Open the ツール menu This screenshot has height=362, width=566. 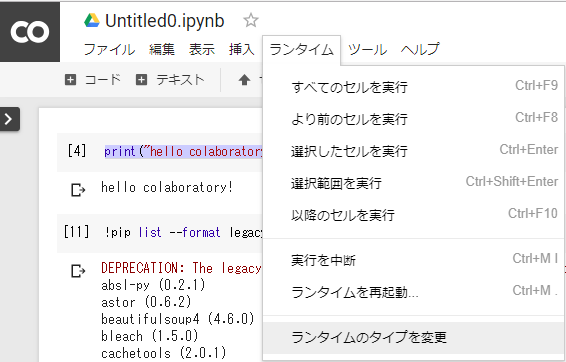pos(367,49)
